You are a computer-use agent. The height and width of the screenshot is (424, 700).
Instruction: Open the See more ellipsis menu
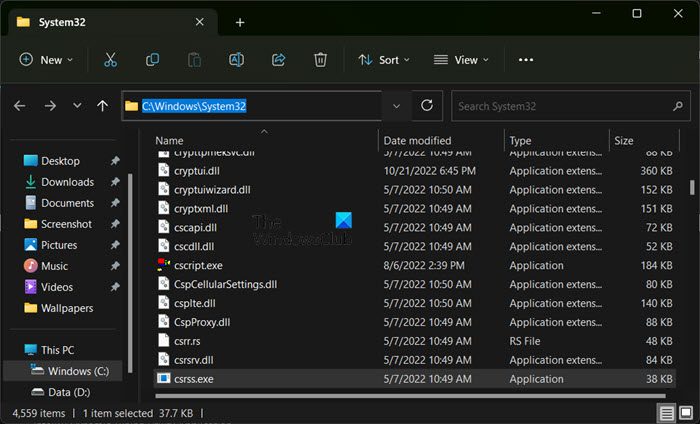point(526,60)
